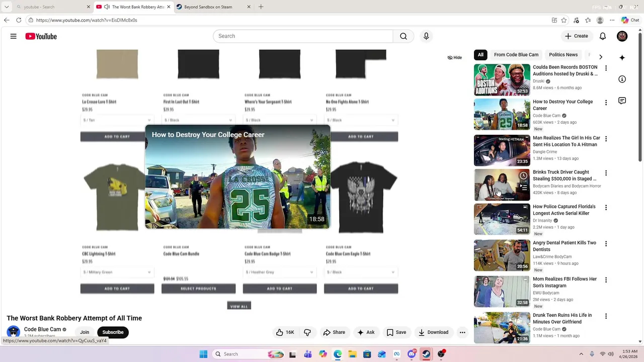
Task: Expand more filter chips with right arrow
Action: point(600,57)
